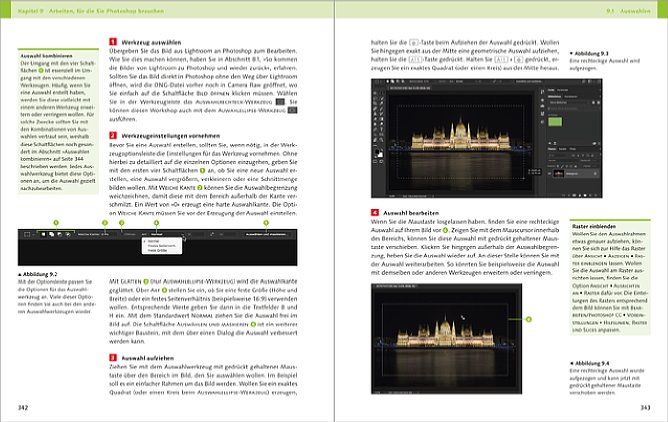Click the heading Werkzeugeinstellungen vornehmen

[x=171, y=136]
